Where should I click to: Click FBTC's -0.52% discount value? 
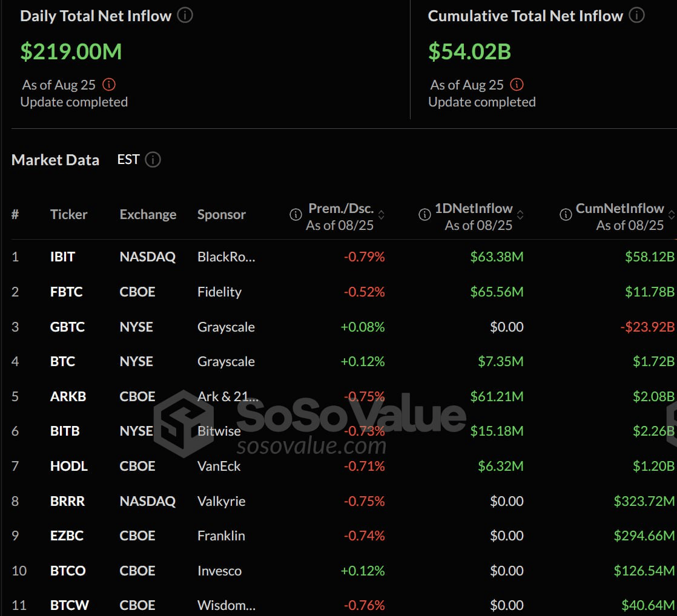coord(365,292)
